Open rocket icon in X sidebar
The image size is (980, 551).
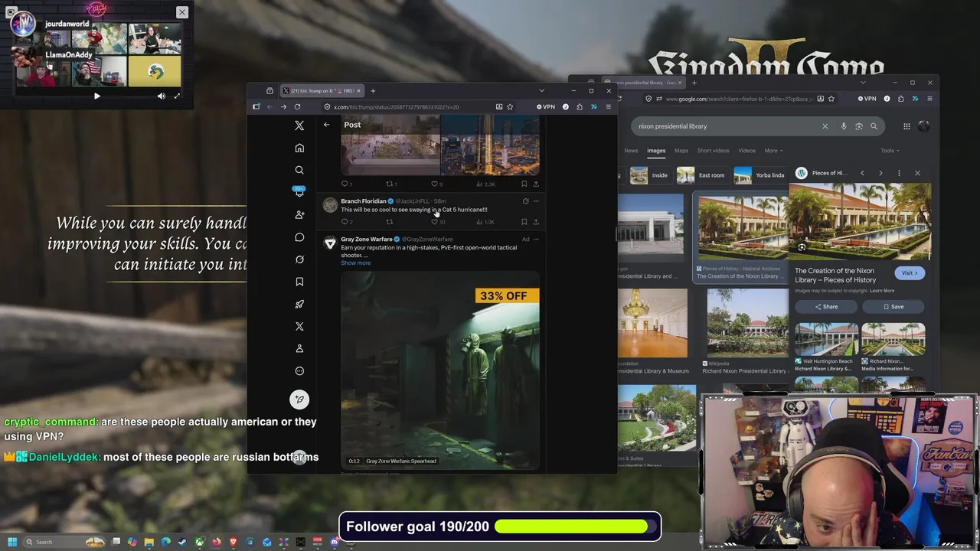[x=299, y=304]
